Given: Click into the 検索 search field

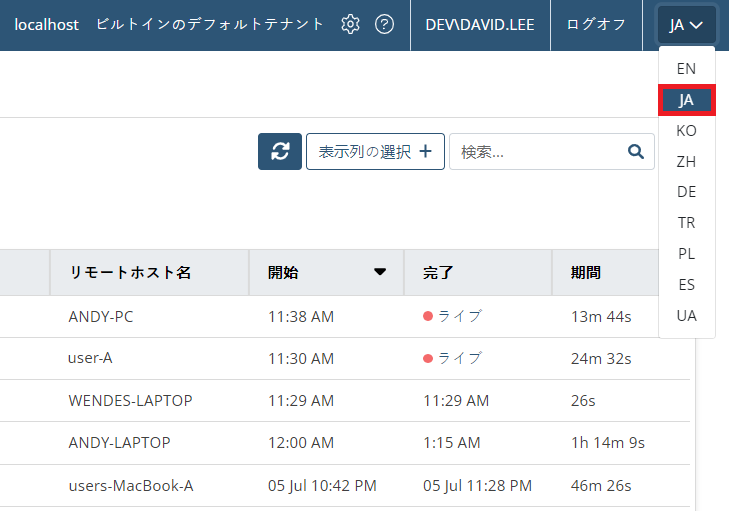Looking at the screenshot, I should (x=535, y=151).
